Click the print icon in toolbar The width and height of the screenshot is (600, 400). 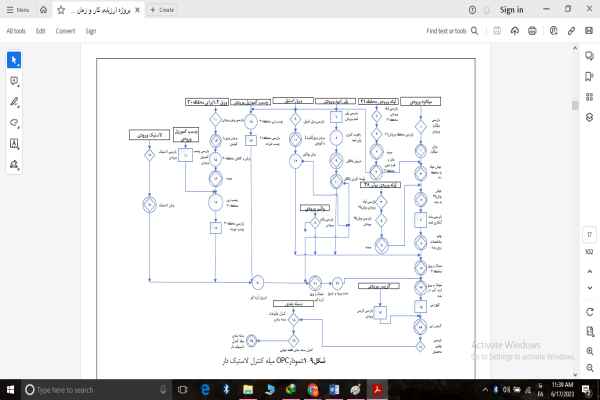click(x=532, y=31)
